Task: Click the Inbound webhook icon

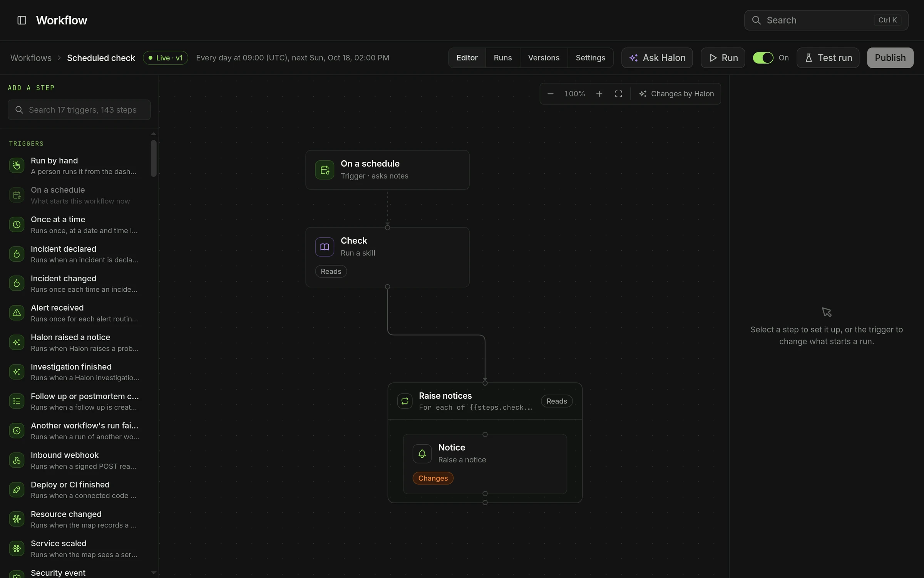Action: tap(17, 460)
